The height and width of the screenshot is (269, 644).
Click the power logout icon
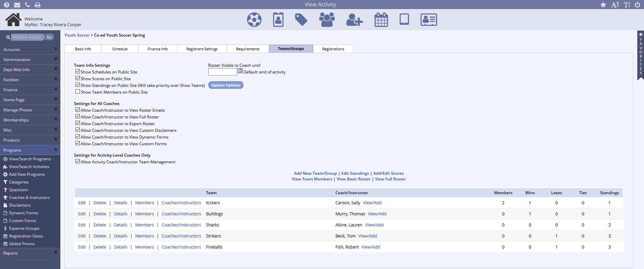pos(637,5)
